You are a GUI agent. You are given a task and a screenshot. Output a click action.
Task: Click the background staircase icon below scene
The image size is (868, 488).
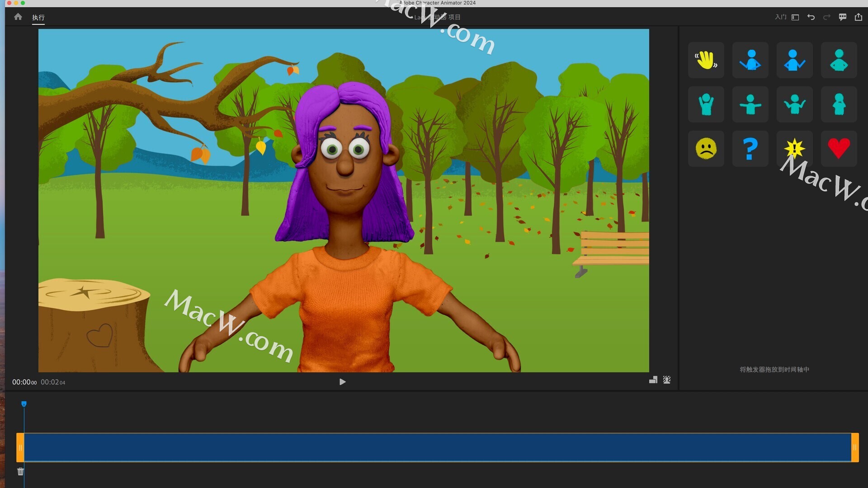(x=653, y=380)
